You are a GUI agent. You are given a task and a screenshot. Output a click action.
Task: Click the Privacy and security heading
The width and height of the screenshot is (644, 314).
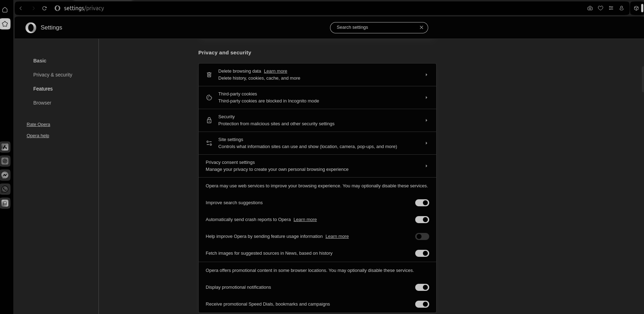225,53
